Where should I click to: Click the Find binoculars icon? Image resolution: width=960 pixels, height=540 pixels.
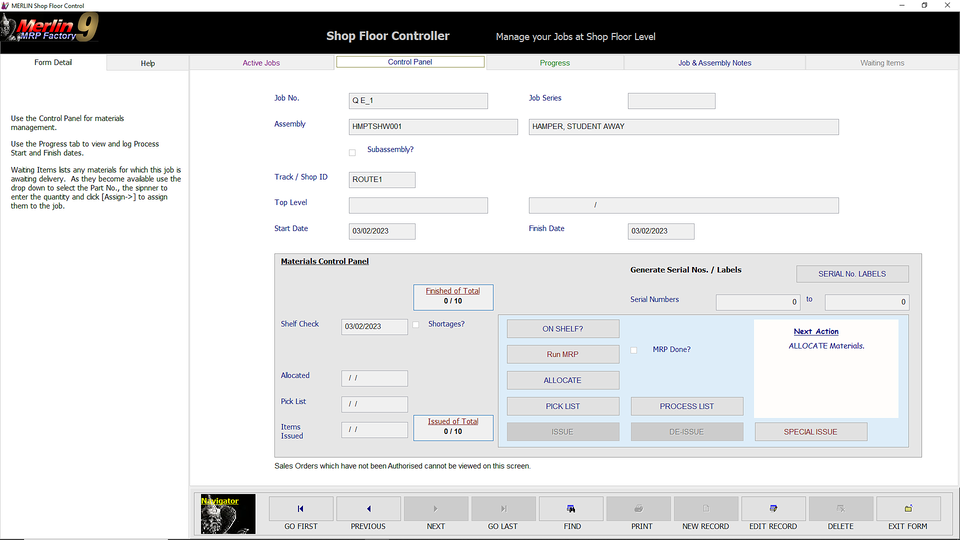tap(571, 508)
